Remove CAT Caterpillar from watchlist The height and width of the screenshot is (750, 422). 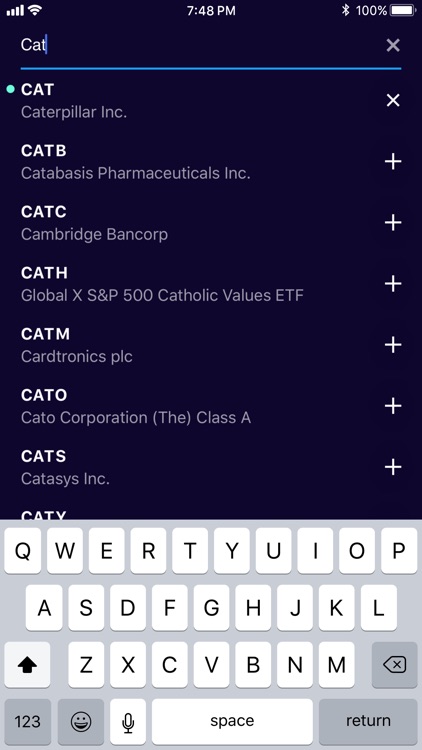point(393,100)
